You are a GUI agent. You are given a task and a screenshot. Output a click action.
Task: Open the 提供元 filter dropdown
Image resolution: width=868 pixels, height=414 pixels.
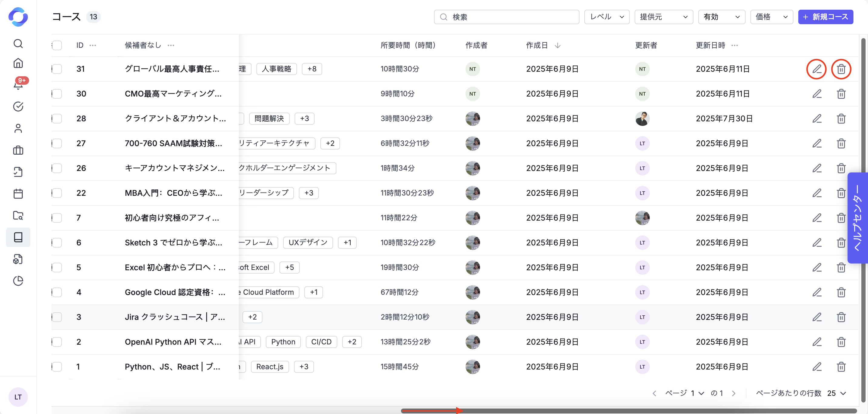click(x=663, y=17)
